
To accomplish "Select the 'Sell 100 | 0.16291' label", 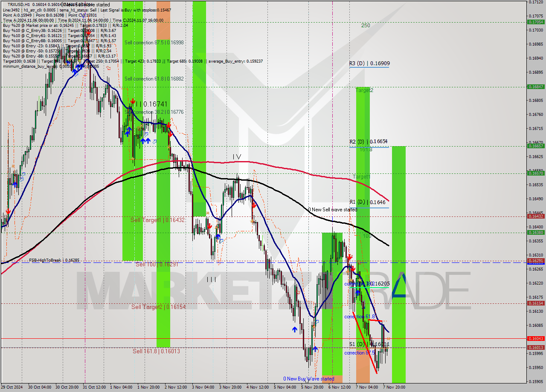I will 157,264.
